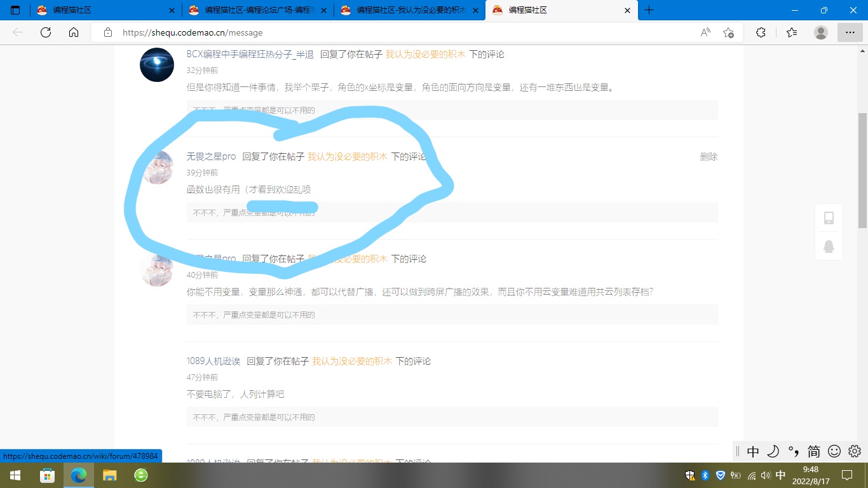Toggle simplified Chinese 简 in IME bar
This screenshot has height=488, width=868.
pyautogui.click(x=814, y=451)
